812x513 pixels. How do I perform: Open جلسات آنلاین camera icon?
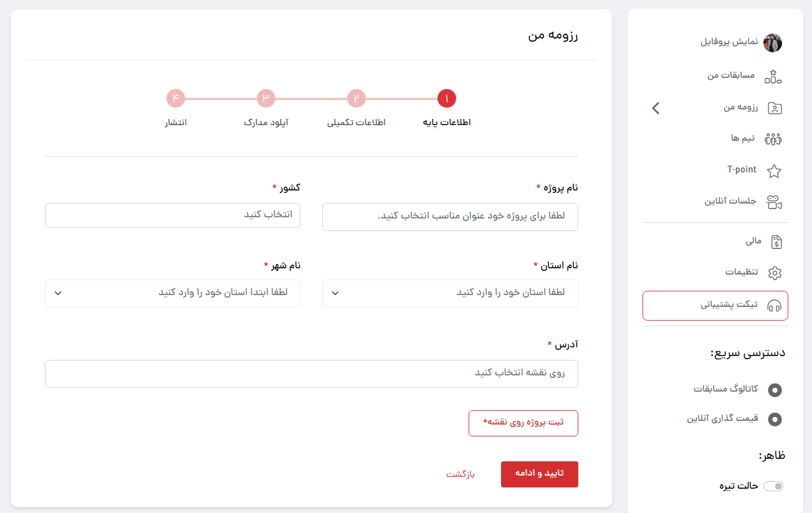773,202
